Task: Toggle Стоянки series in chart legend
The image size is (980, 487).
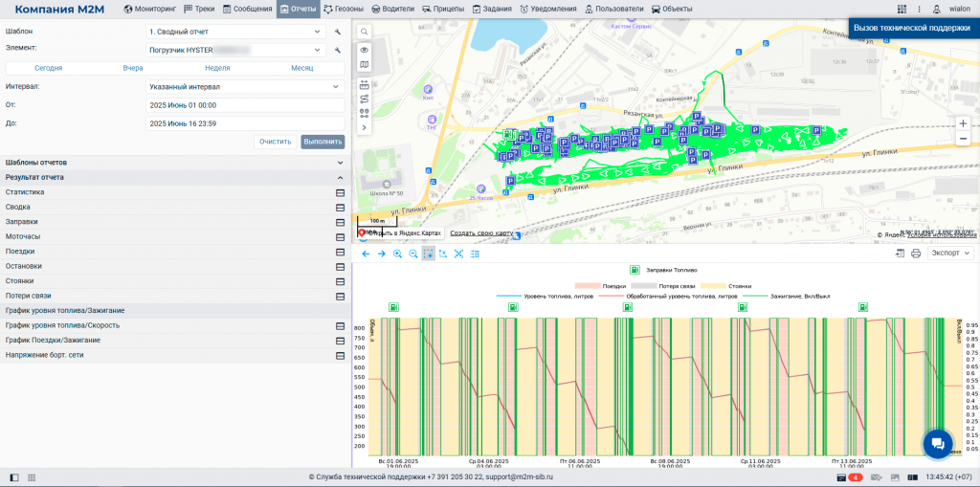Action: coord(728,286)
